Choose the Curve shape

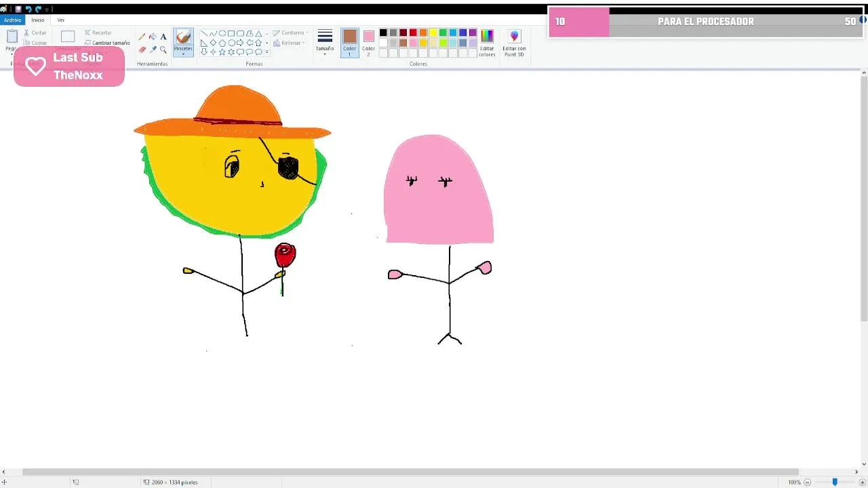(x=213, y=33)
